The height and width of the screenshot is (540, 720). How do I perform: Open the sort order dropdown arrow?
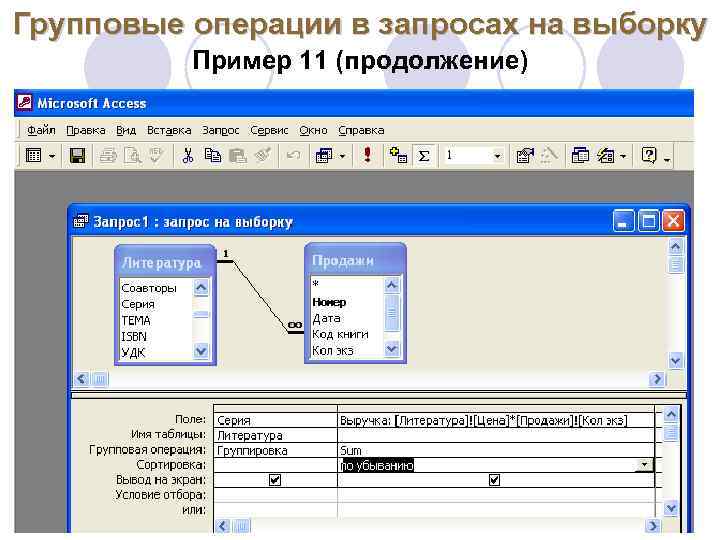644,465
